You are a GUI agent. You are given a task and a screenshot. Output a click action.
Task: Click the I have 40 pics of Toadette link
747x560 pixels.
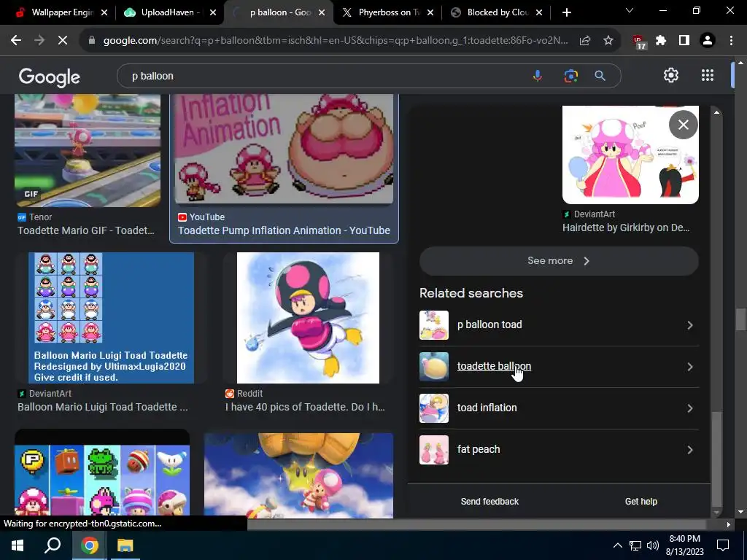click(305, 407)
